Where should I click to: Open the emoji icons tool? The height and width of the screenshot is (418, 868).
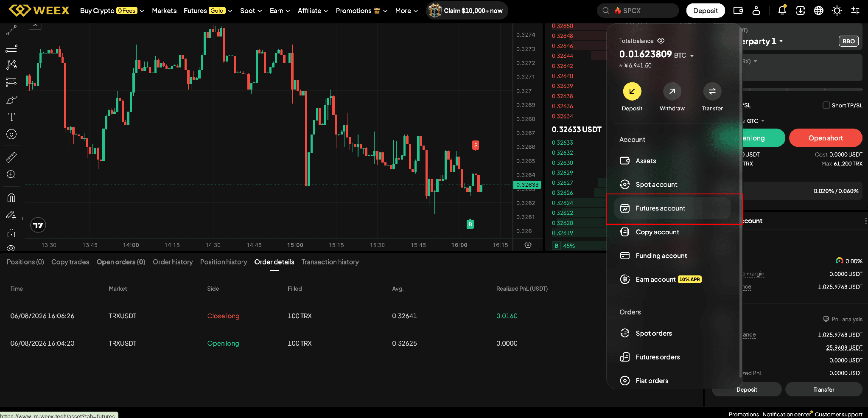(x=11, y=134)
